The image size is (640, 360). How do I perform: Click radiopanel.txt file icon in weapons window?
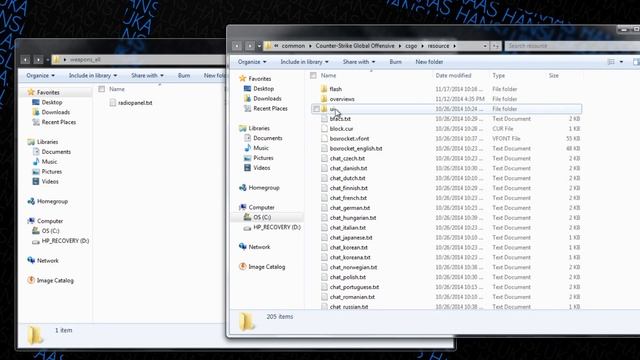click(x=113, y=103)
